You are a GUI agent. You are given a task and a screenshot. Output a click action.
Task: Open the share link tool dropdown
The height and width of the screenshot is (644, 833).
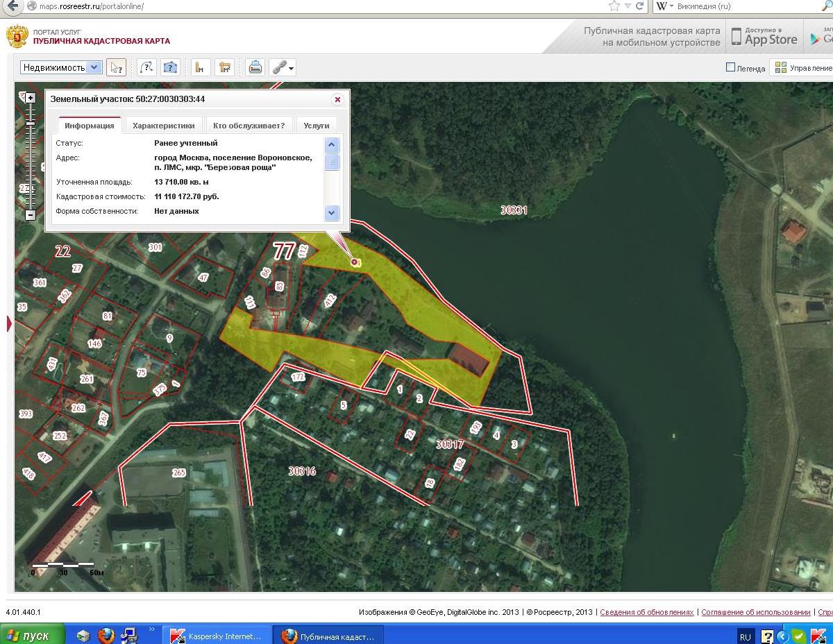point(283,67)
